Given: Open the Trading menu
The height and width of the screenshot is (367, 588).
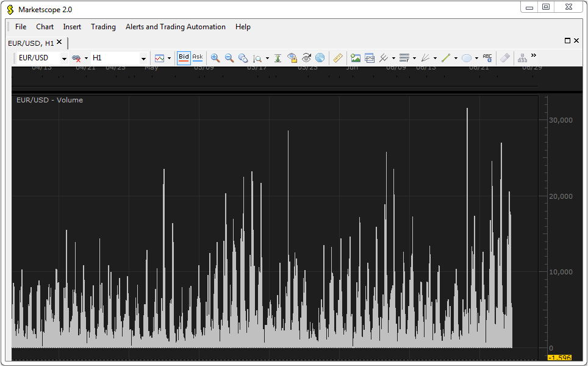Looking at the screenshot, I should pyautogui.click(x=103, y=27).
